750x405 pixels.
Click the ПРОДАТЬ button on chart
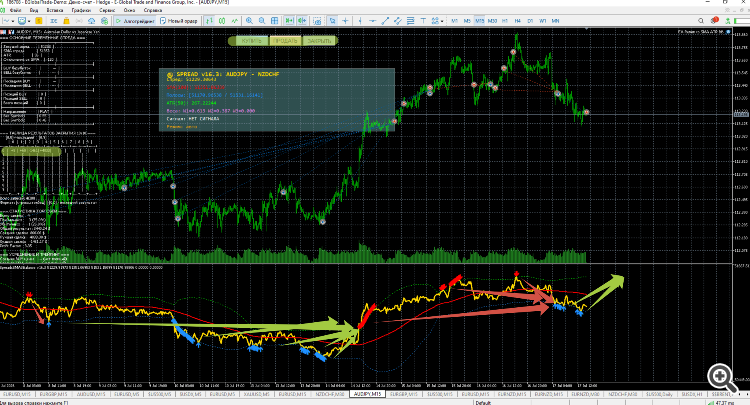(x=285, y=41)
